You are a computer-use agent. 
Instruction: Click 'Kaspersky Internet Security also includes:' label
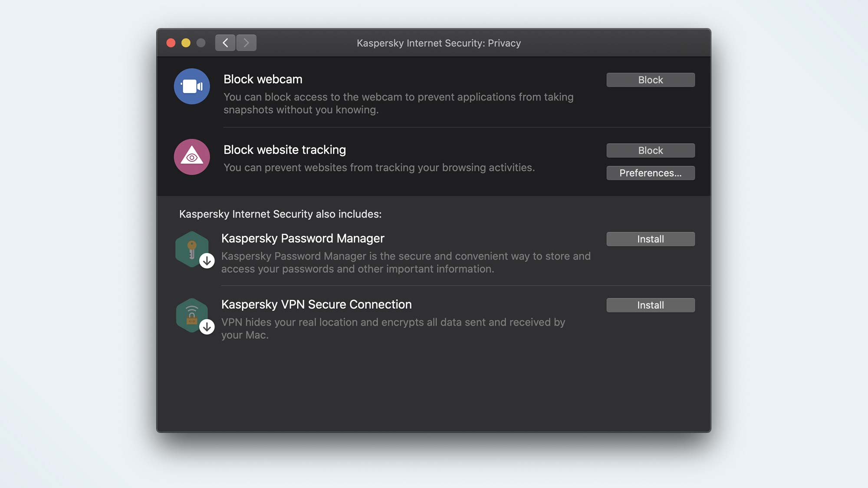280,214
